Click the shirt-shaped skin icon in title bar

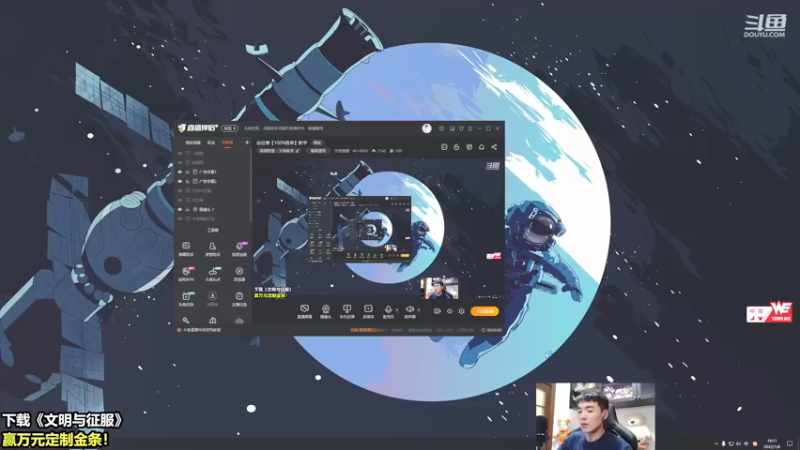461,129
